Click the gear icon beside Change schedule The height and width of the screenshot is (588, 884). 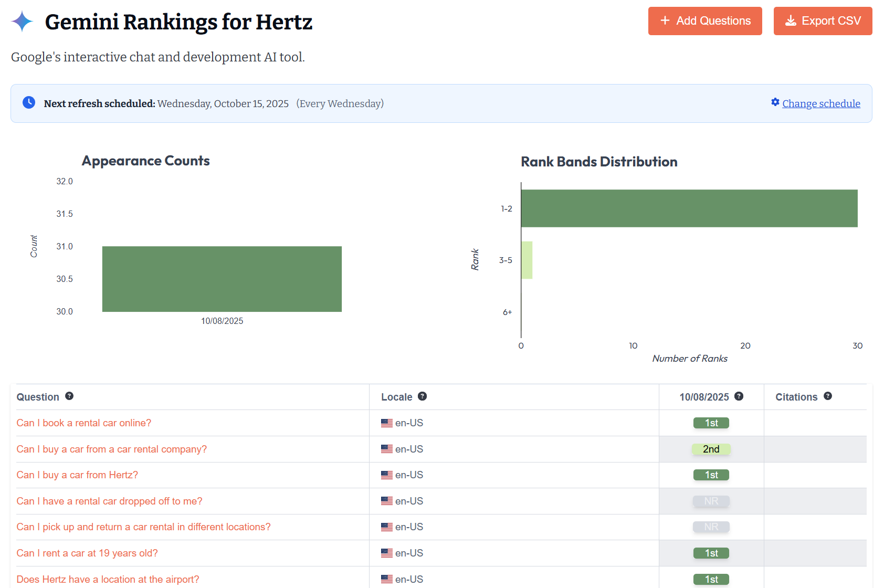[775, 102]
